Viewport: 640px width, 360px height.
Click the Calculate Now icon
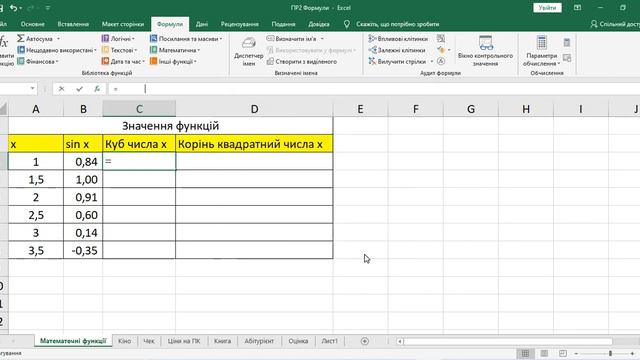(x=567, y=42)
